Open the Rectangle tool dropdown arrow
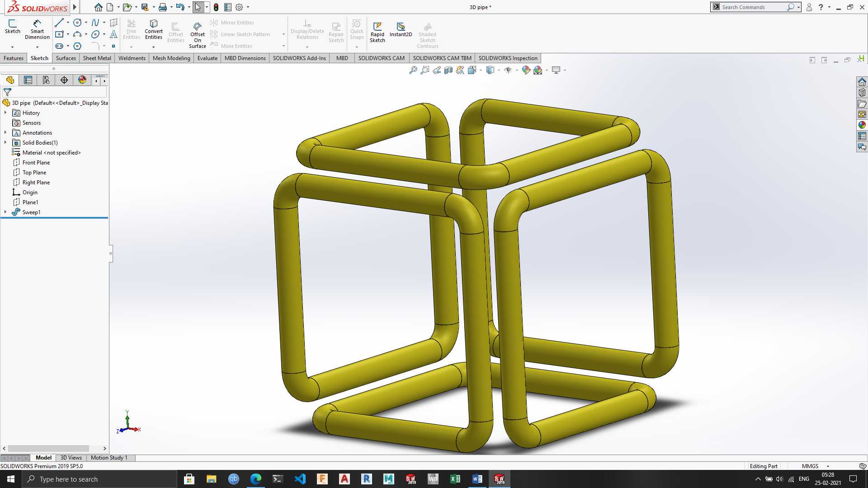Image resolution: width=868 pixels, height=488 pixels. tap(68, 34)
